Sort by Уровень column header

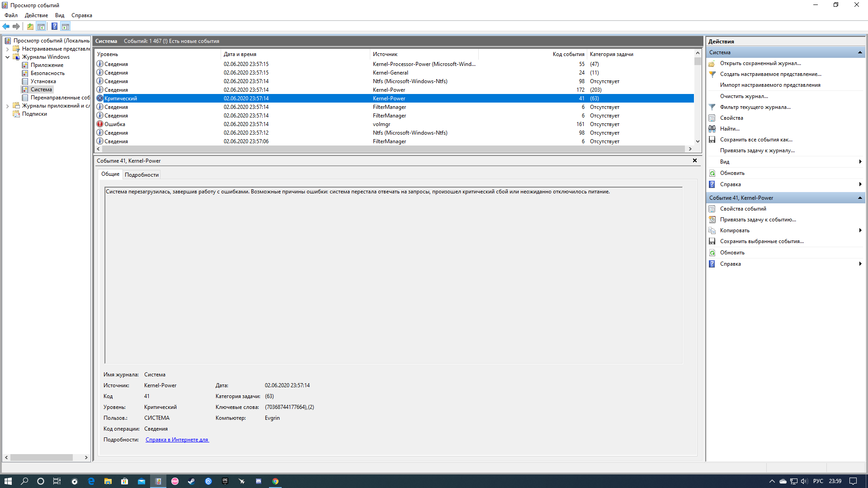[x=157, y=54]
